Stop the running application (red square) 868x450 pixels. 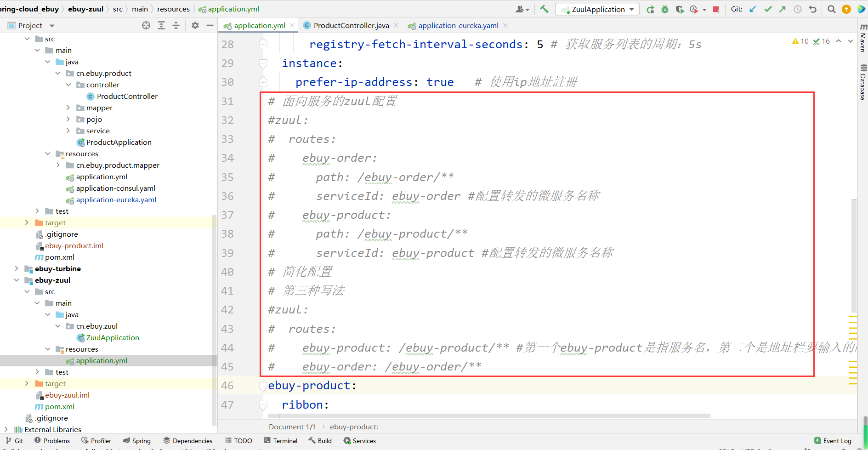[716, 9]
